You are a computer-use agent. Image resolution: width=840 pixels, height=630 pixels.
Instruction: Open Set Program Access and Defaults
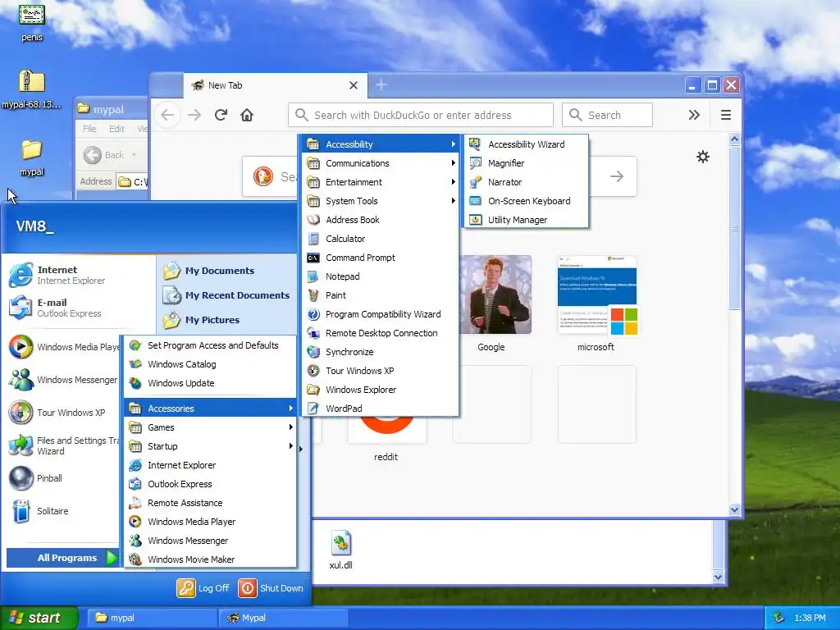tap(211, 345)
